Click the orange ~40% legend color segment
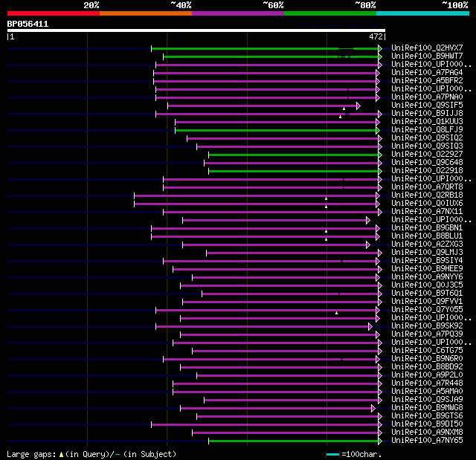The height and width of the screenshot is (460, 476). tap(146, 13)
